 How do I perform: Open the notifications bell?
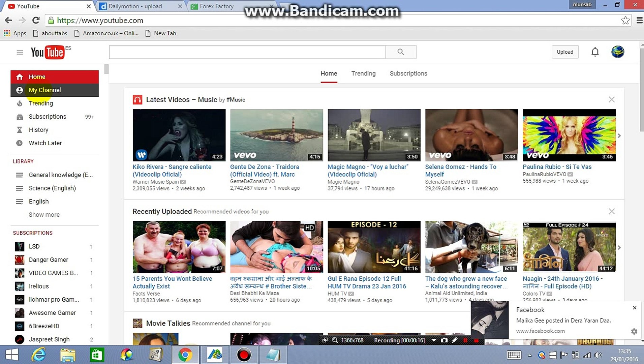coord(595,52)
